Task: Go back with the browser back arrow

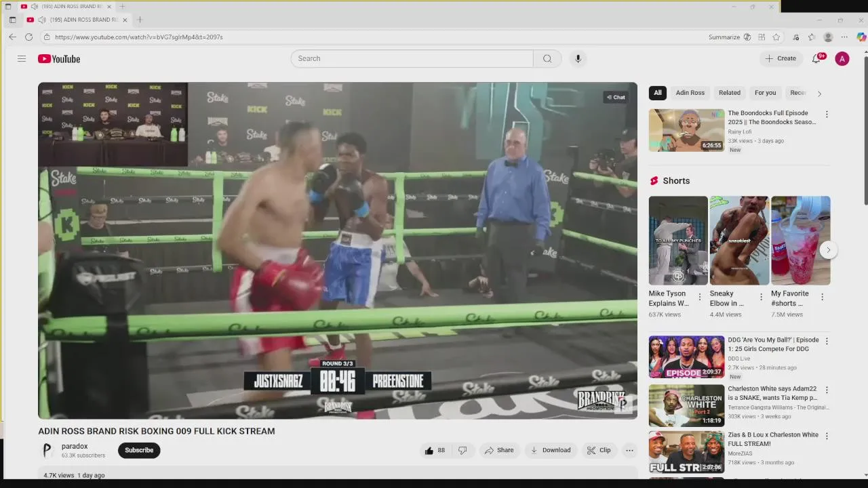Action: coord(12,37)
